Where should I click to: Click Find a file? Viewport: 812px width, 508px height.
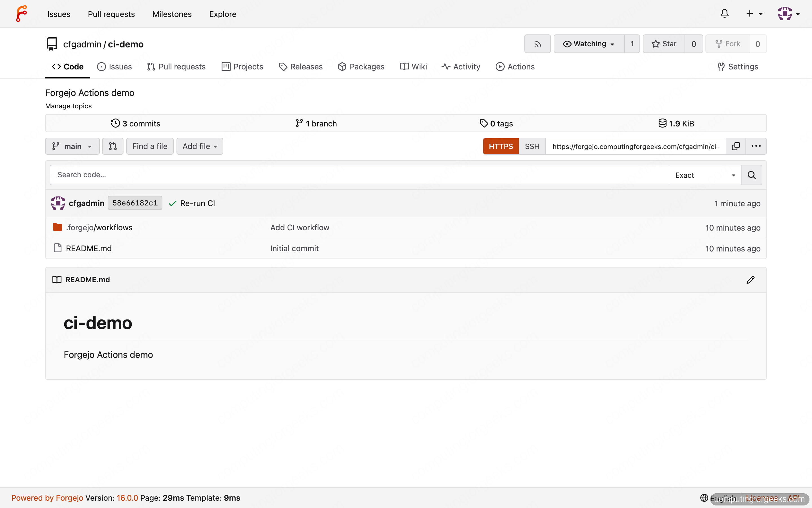click(150, 146)
